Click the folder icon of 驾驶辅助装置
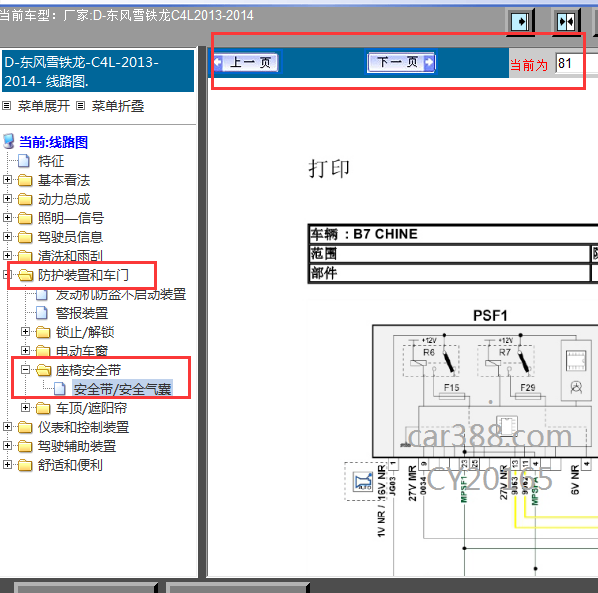The width and height of the screenshot is (598, 593). 25,446
